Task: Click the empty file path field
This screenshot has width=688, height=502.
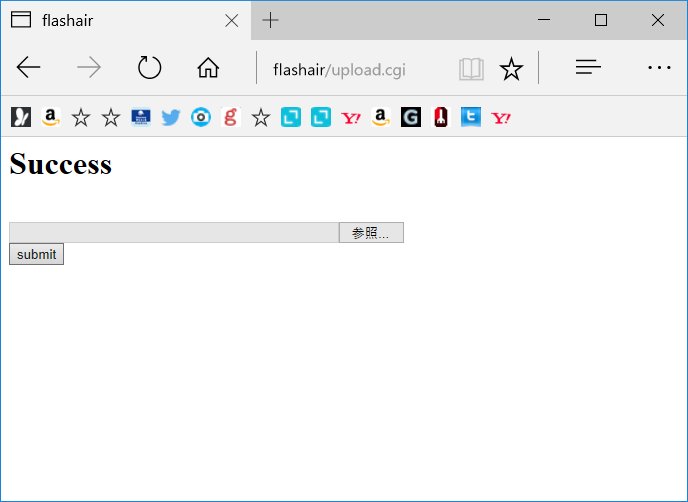Action: [x=174, y=233]
